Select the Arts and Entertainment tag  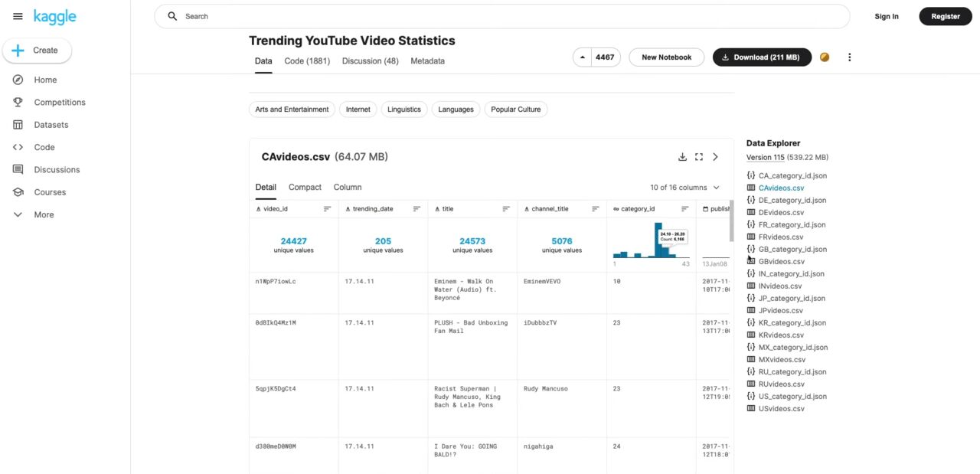tap(292, 110)
